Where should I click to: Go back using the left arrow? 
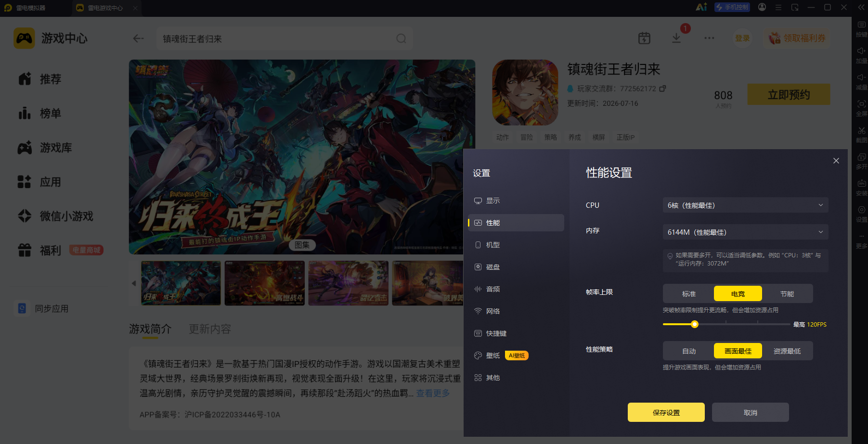pos(139,38)
